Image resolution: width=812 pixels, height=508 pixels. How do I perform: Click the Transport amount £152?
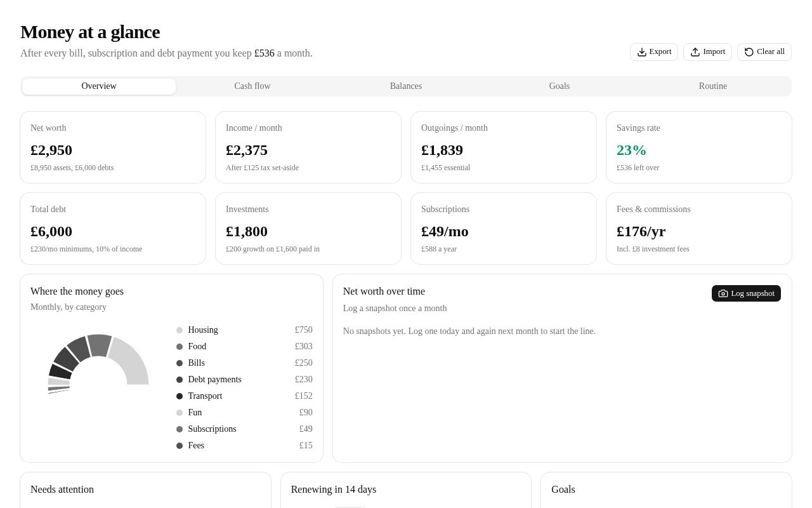304,396
